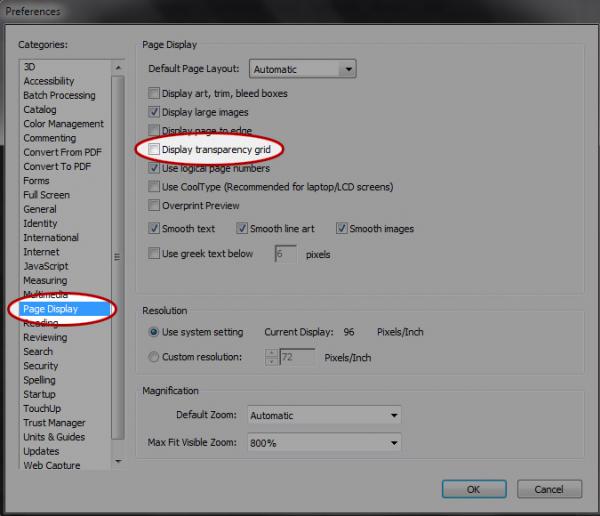Click categories list scroll down arrow
The image size is (600, 516).
click(118, 461)
